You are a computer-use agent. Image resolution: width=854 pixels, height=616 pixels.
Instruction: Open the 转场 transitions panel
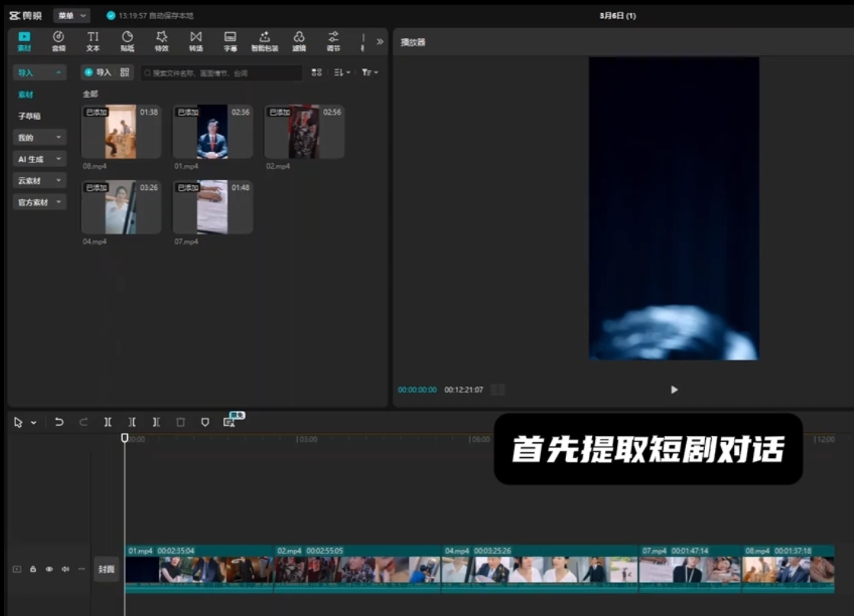(x=196, y=40)
